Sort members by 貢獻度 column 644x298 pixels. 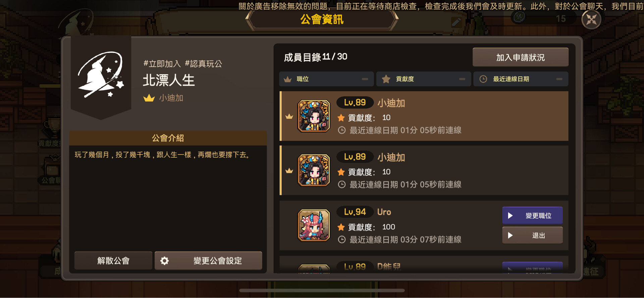pyautogui.click(x=424, y=79)
